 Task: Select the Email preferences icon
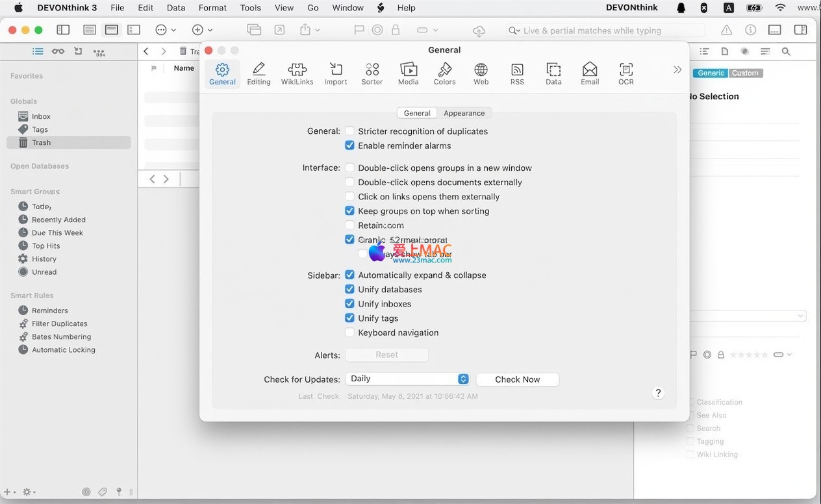(590, 73)
